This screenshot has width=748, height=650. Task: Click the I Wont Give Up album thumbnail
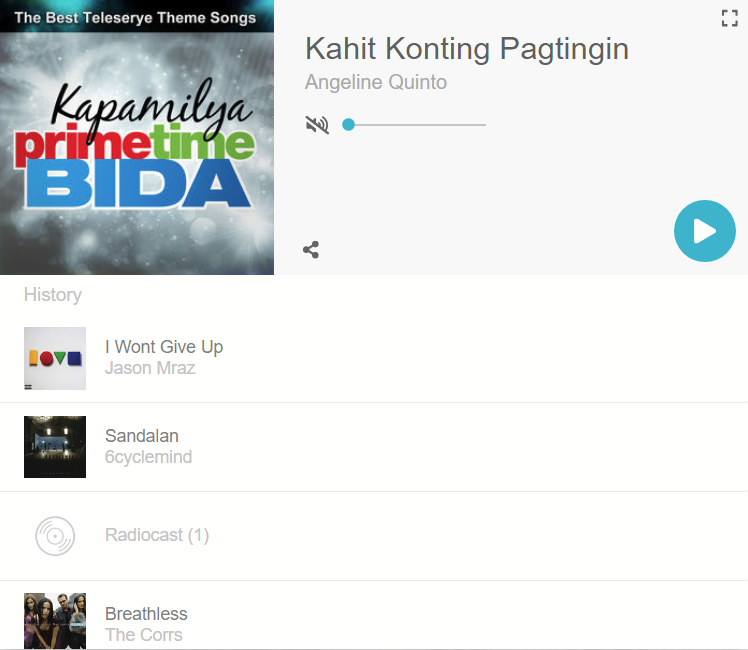[55, 358]
